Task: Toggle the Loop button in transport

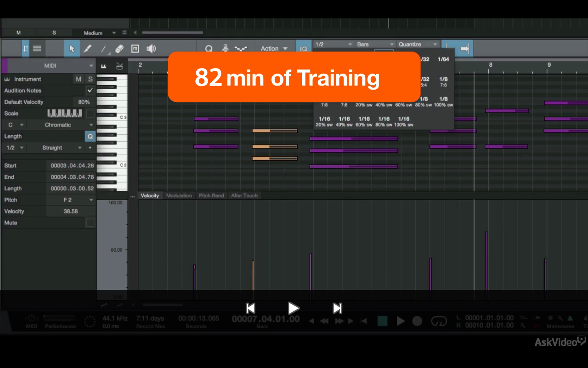Action: (x=439, y=321)
